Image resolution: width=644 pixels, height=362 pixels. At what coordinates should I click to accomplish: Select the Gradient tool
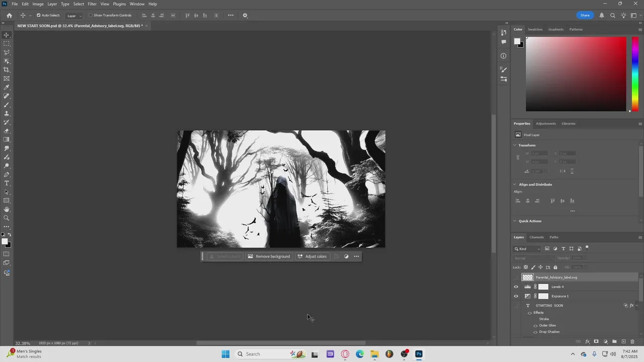pyautogui.click(x=7, y=140)
